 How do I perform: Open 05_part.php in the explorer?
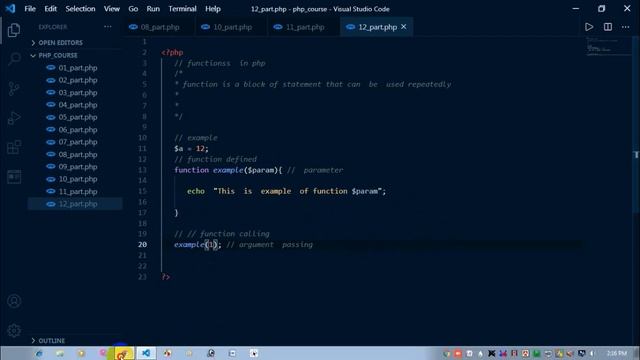[x=78, y=117]
